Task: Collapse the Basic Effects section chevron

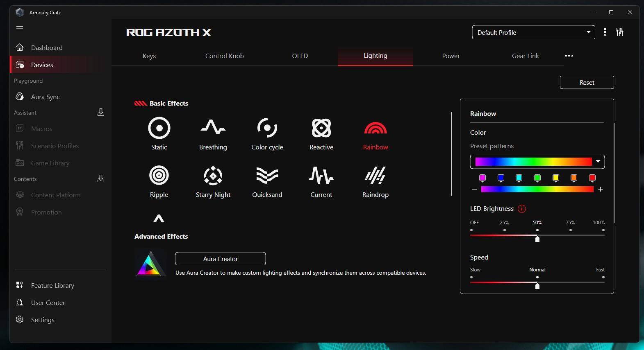Action: [x=159, y=219]
